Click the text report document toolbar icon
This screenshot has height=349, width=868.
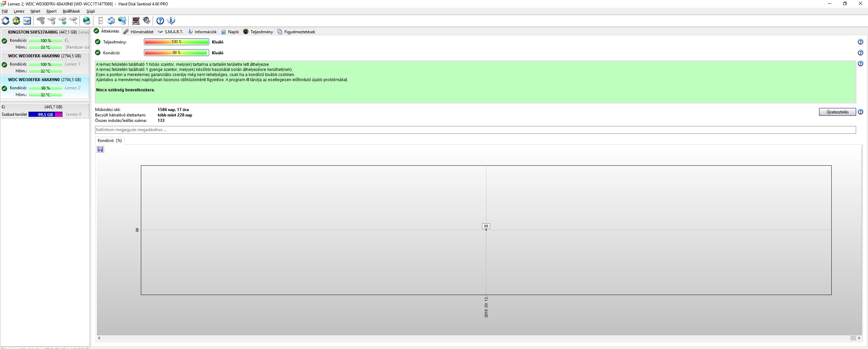tap(100, 21)
